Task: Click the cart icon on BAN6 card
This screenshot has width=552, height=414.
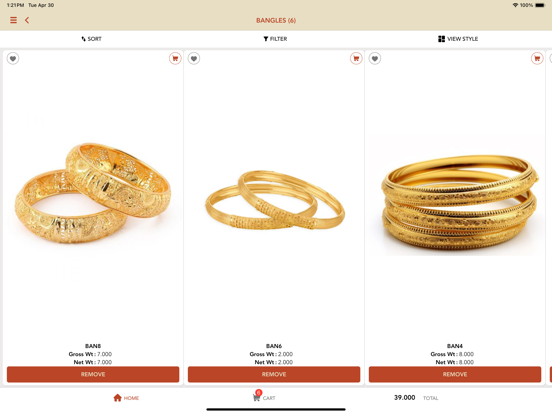Action: (356, 58)
